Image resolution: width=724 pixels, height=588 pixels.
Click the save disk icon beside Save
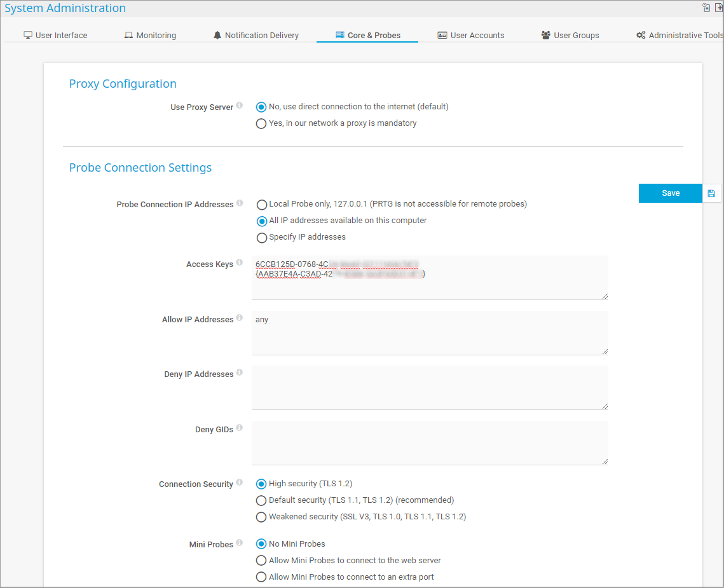coord(711,193)
